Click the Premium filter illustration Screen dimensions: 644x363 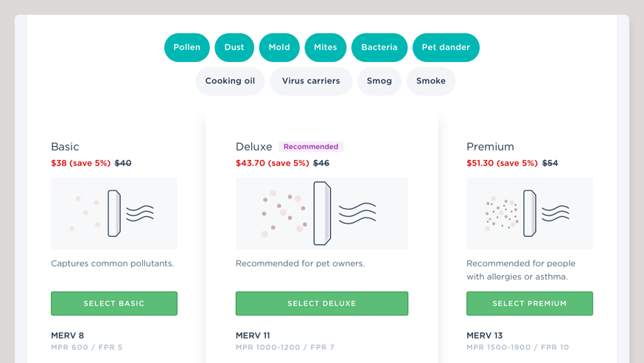point(530,213)
